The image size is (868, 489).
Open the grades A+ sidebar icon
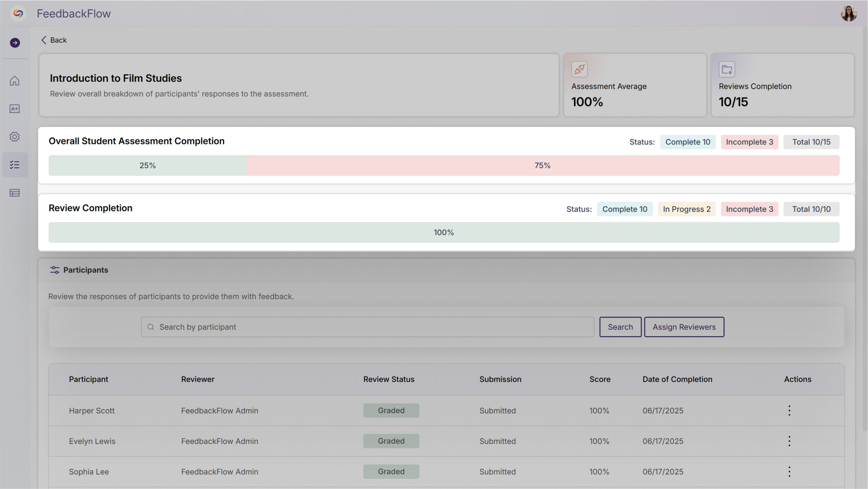coord(15,109)
